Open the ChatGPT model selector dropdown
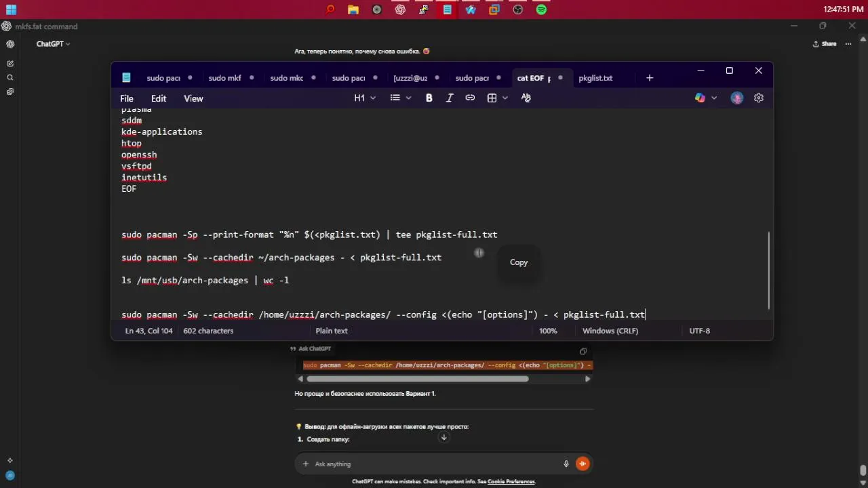868x488 pixels. tap(54, 44)
